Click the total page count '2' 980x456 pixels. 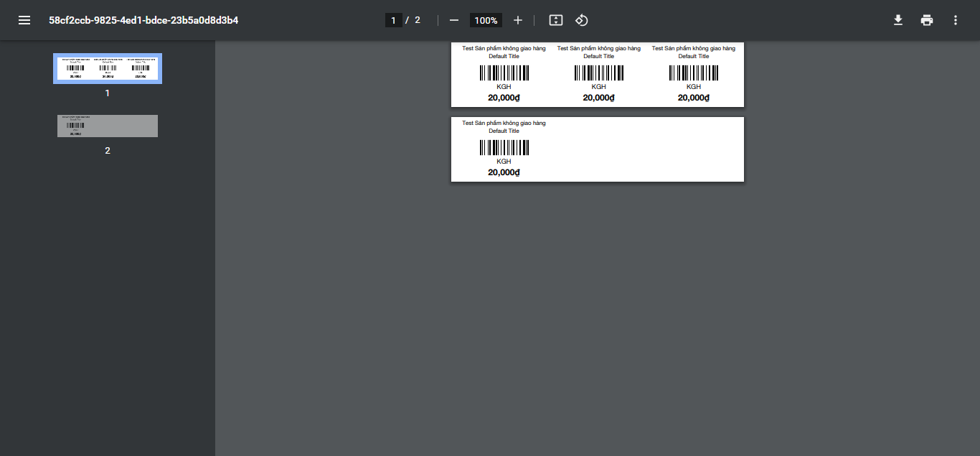(418, 20)
